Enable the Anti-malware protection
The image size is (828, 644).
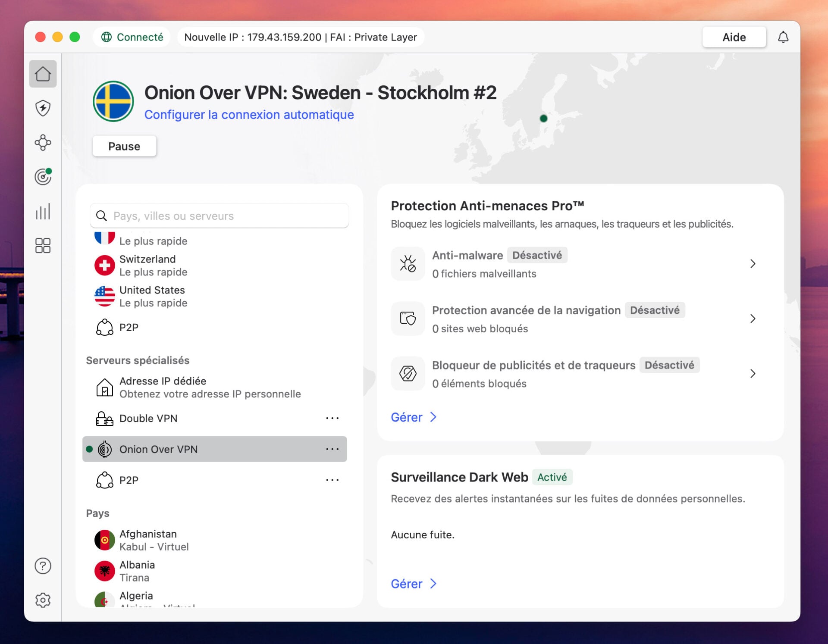tap(753, 263)
